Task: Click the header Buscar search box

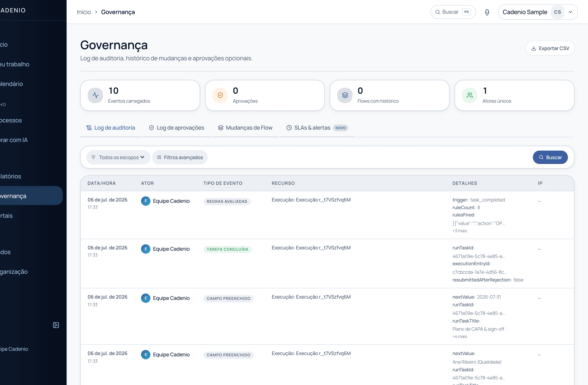Action: coord(453,12)
